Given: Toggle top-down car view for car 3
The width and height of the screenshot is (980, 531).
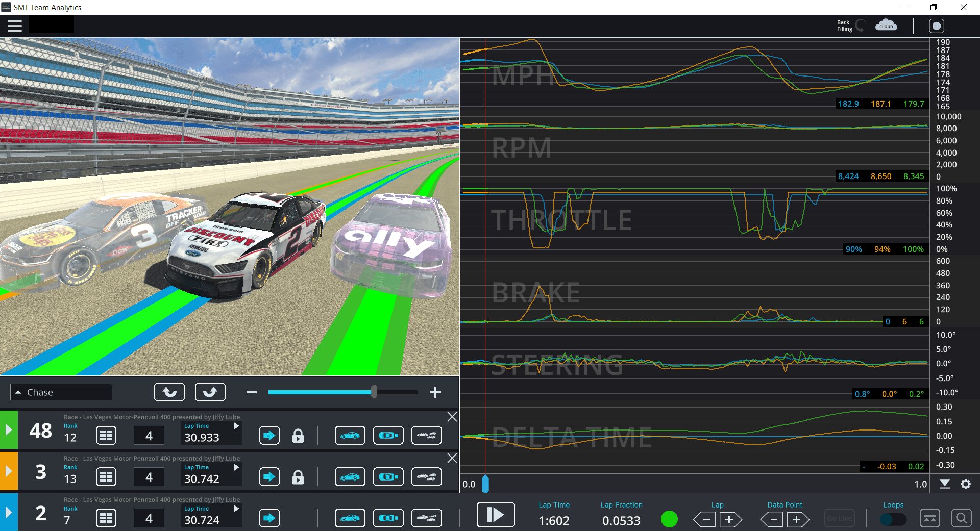Looking at the screenshot, I should tap(388, 477).
